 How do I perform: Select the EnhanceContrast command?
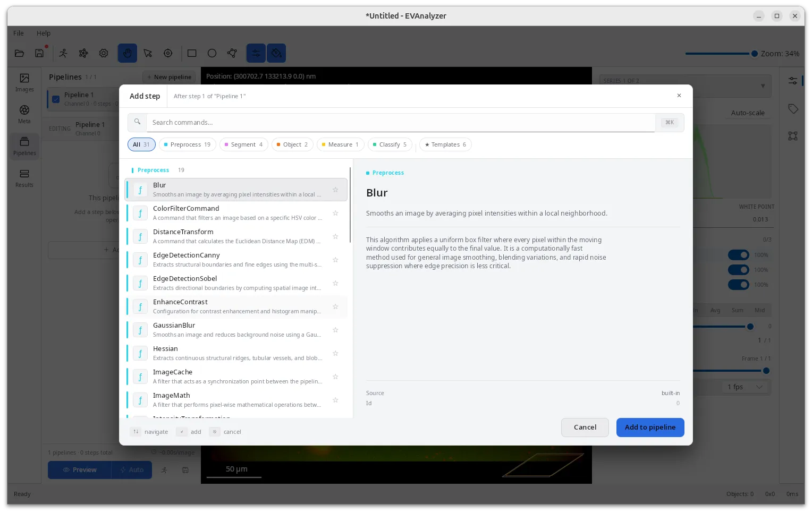[236, 306]
